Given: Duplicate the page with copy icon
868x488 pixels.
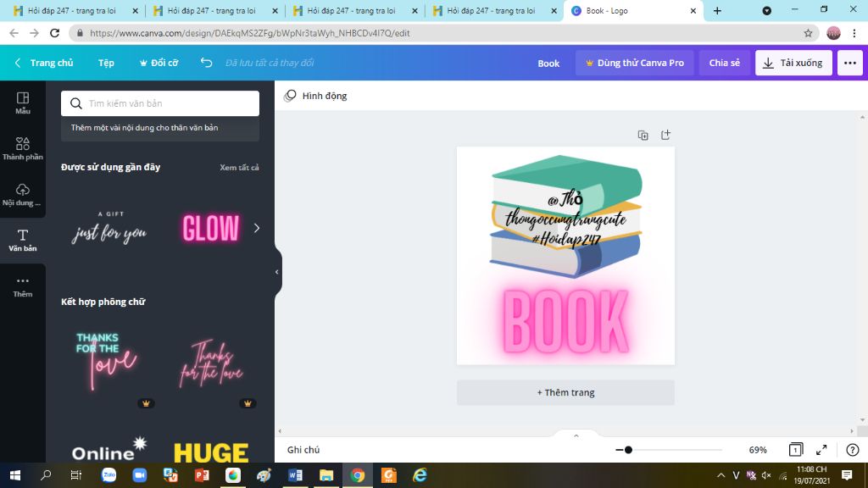Looking at the screenshot, I should 643,135.
